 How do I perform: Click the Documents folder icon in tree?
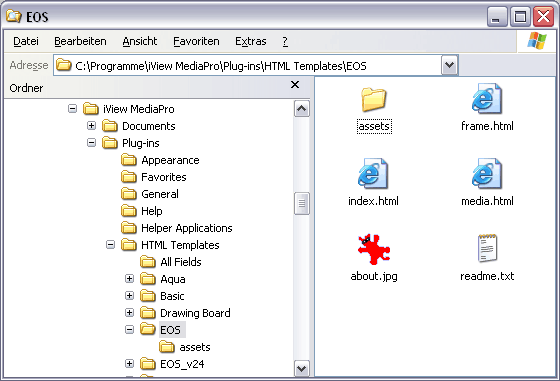point(110,126)
